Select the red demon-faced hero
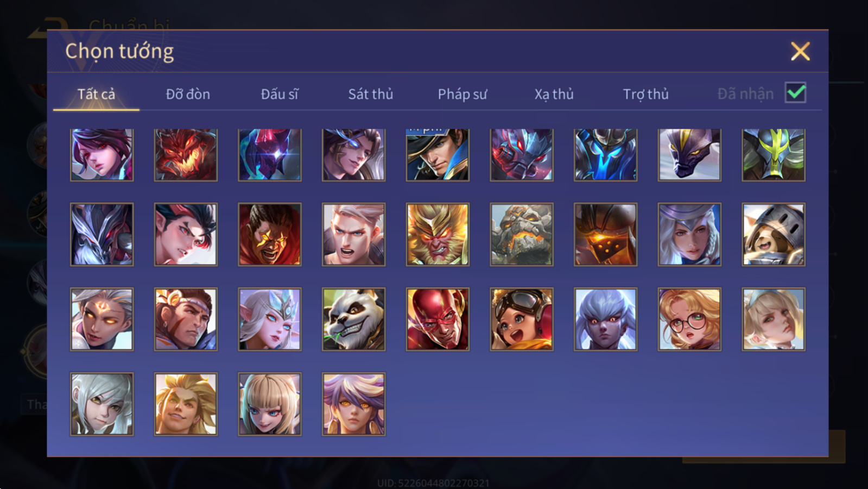The width and height of the screenshot is (868, 489). 186,155
